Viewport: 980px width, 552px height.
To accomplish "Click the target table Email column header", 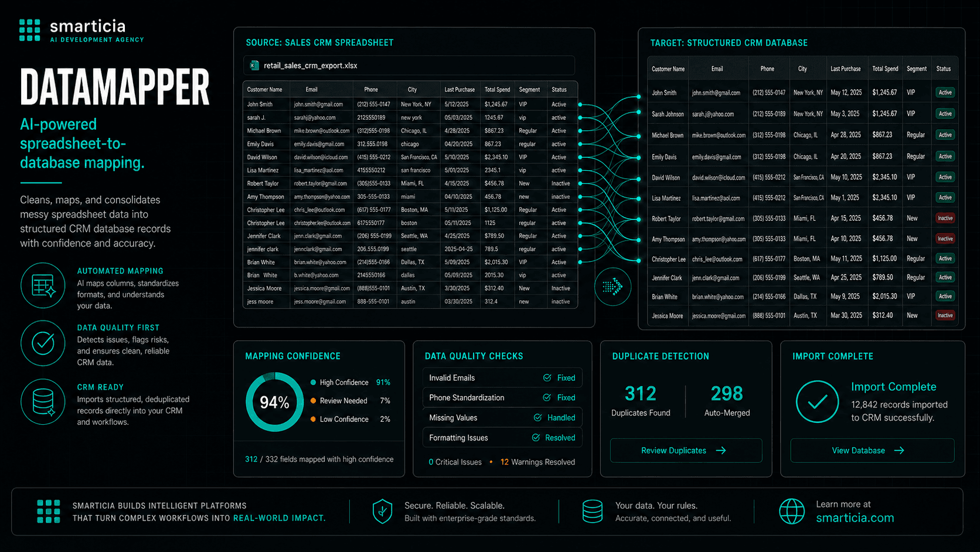I will click(717, 69).
